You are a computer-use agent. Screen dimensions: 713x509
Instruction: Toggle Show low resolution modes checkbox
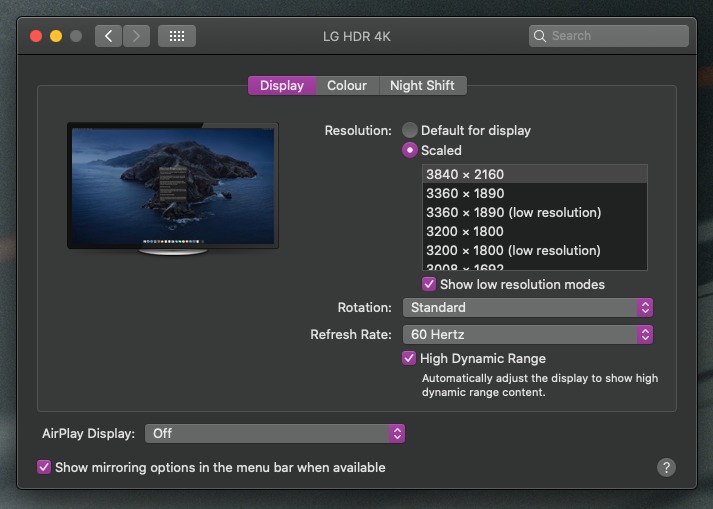tap(429, 284)
